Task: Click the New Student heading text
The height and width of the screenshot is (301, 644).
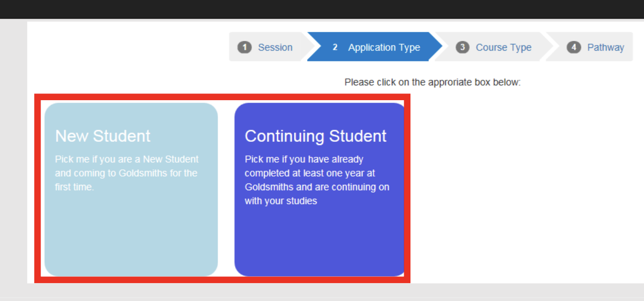Action: pyautogui.click(x=102, y=136)
